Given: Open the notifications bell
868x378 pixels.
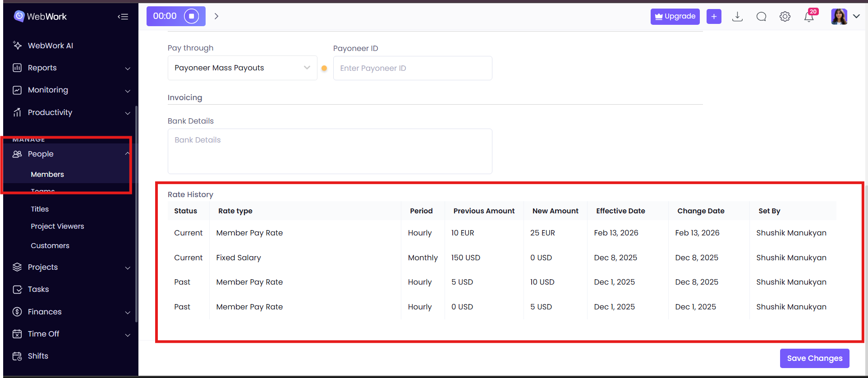Looking at the screenshot, I should pos(809,17).
